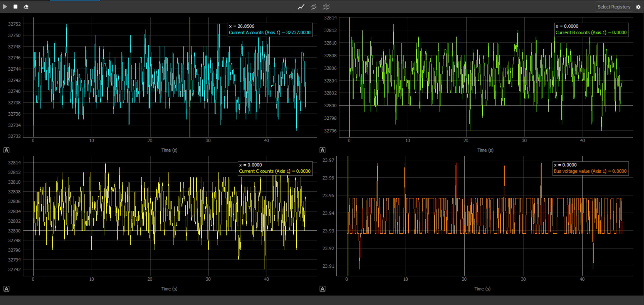Click the 23.95 tick on Bus voltage axis
Image resolution: width=644 pixels, height=305 pixels.
coord(328,195)
